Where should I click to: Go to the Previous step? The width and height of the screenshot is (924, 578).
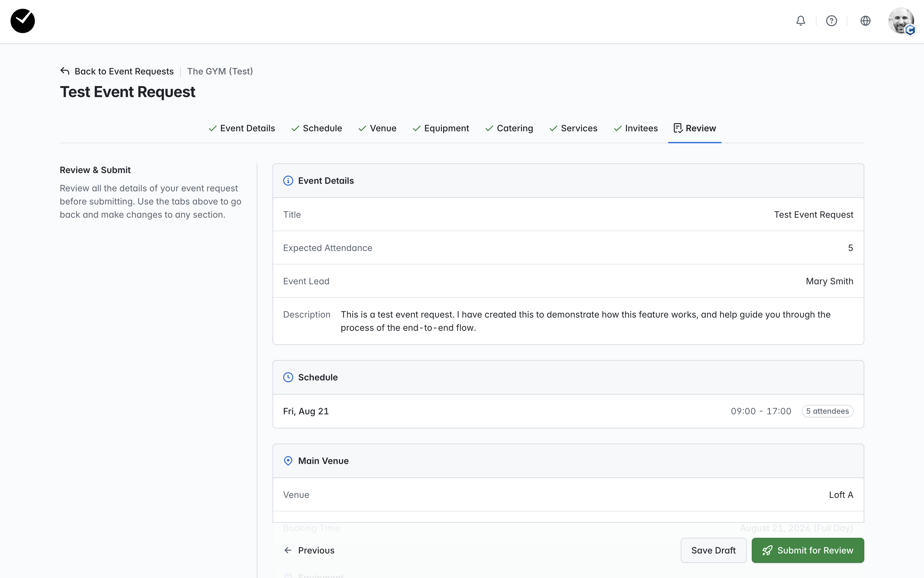click(309, 550)
